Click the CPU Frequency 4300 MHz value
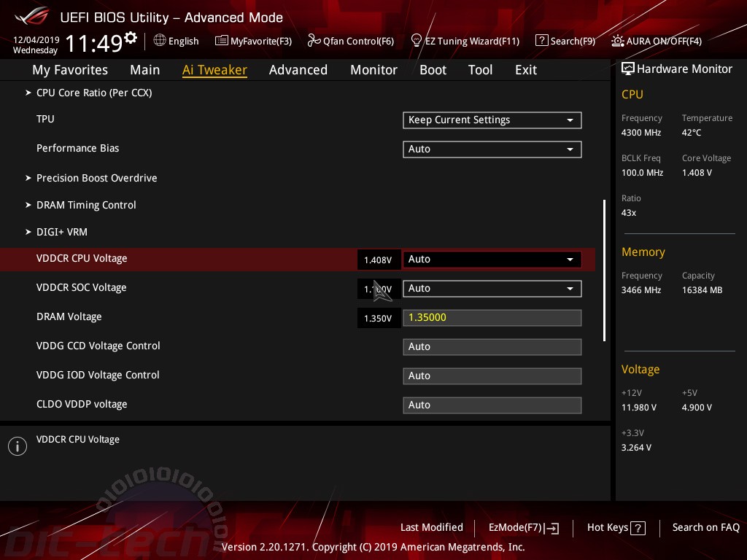Viewport: 747px width, 560px height. (641, 133)
